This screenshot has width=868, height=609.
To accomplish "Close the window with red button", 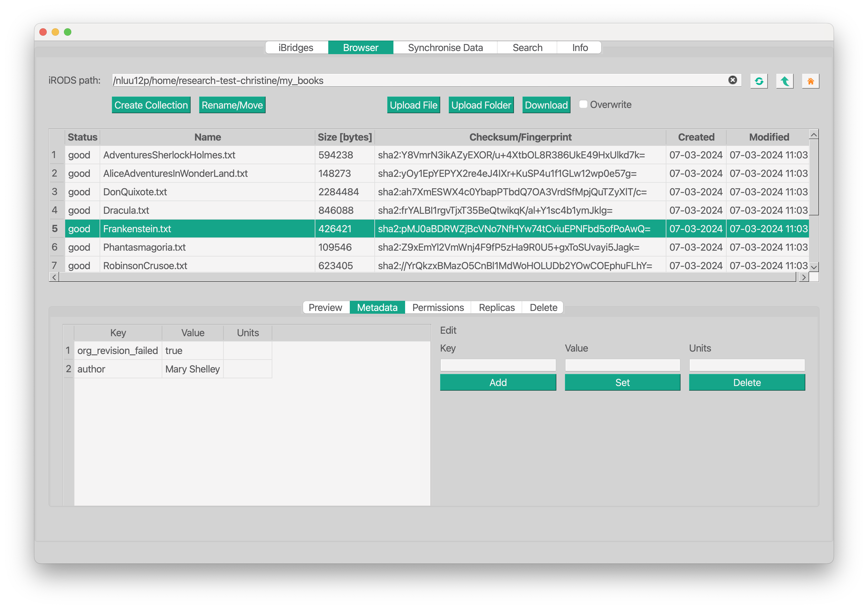I will pos(43,32).
